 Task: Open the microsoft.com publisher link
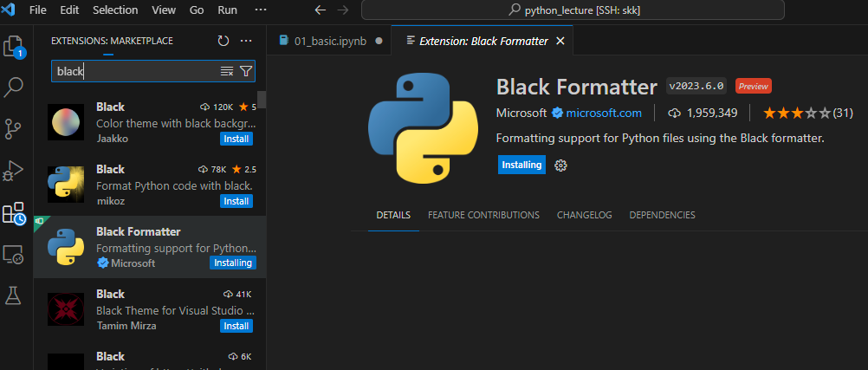pos(604,113)
